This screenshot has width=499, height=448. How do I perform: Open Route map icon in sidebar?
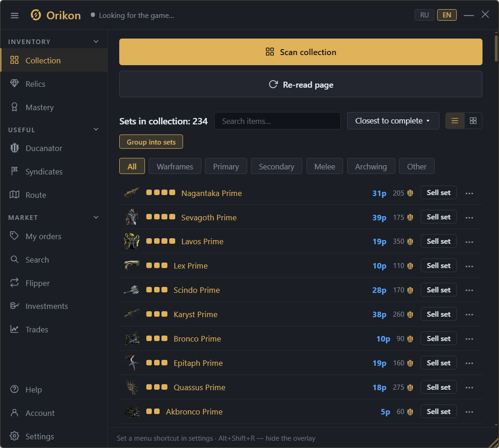click(x=14, y=195)
